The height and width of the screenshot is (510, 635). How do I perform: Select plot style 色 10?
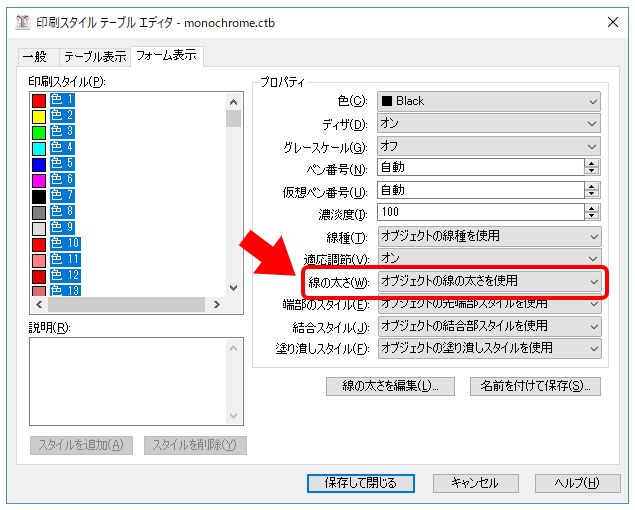[65, 243]
